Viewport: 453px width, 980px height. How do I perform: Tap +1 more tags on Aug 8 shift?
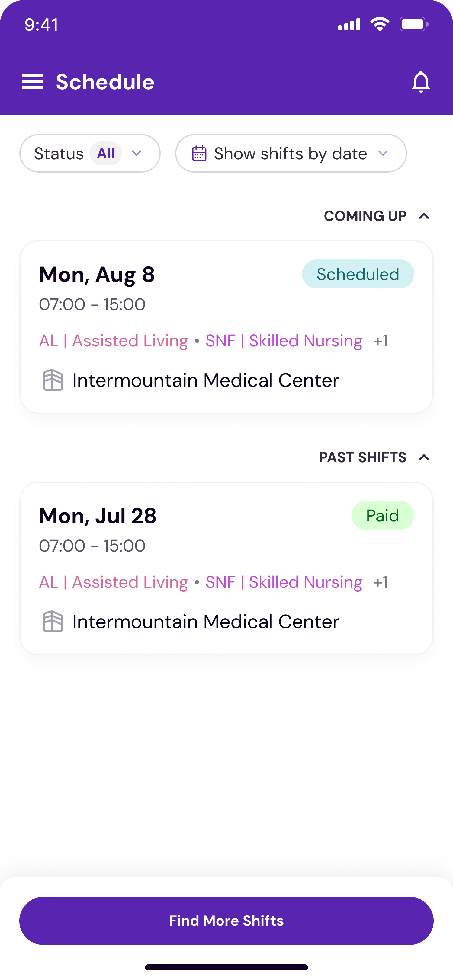point(381,341)
